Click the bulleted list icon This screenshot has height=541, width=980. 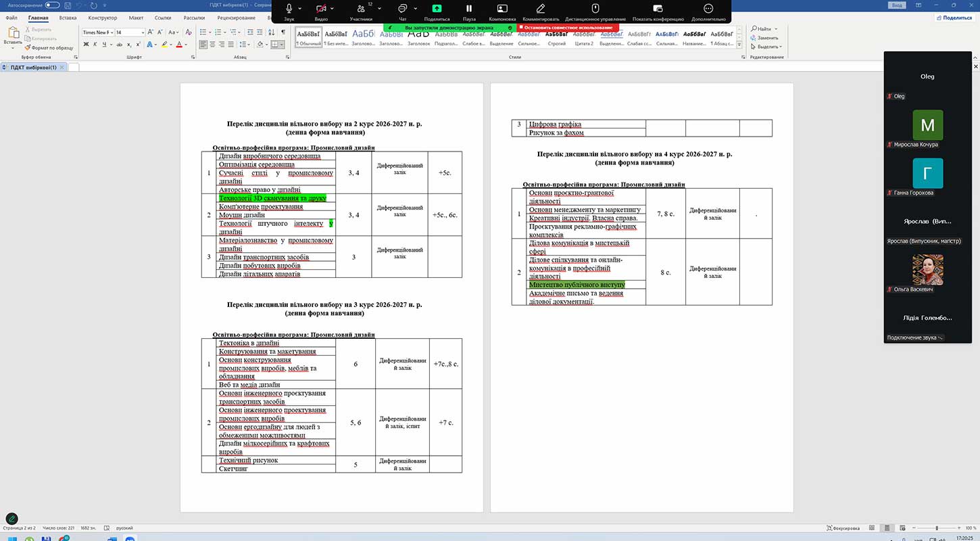(x=203, y=32)
